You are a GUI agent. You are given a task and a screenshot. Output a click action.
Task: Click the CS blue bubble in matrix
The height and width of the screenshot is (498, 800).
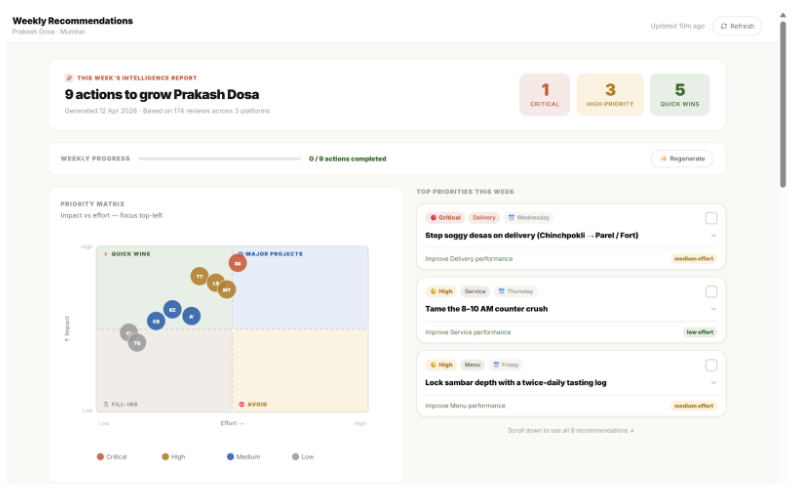155,321
